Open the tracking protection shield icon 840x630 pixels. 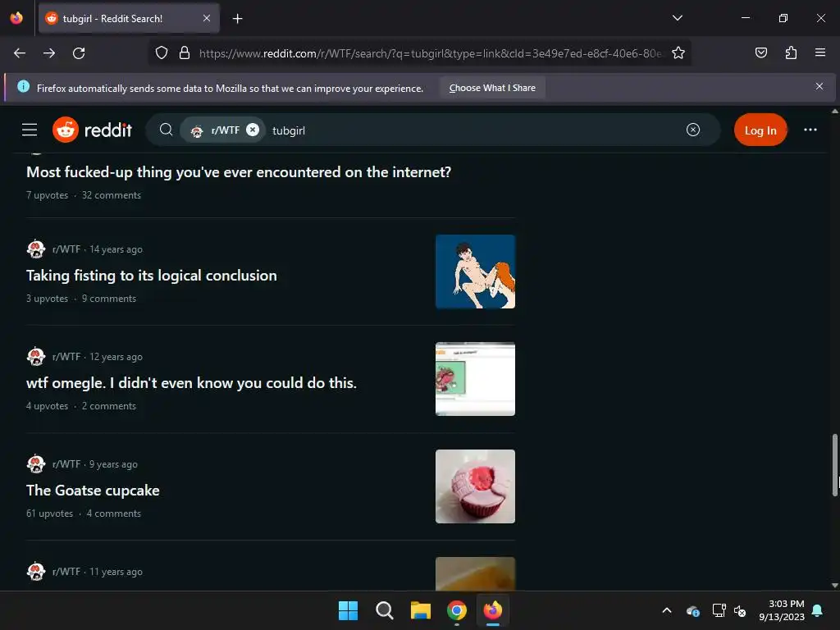[x=162, y=53]
